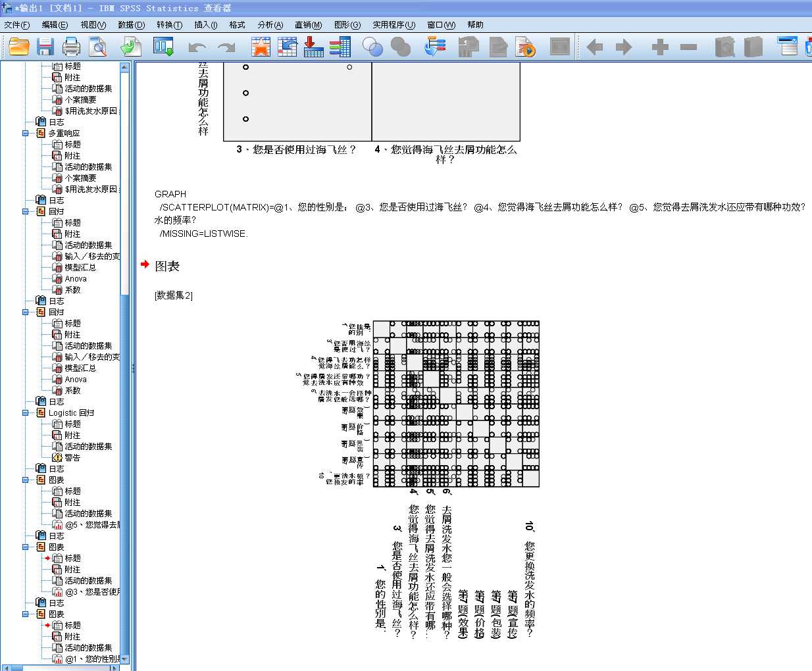Click the Designate Window icon

(x=560, y=47)
